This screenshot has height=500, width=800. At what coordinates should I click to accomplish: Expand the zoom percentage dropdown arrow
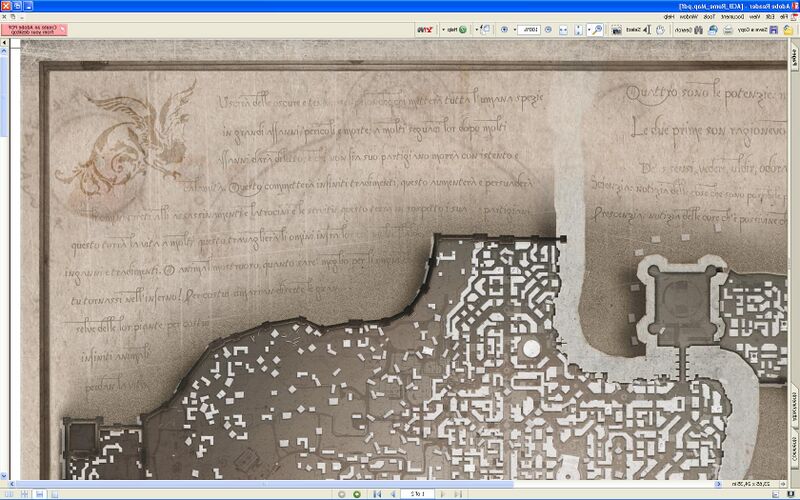[515, 30]
